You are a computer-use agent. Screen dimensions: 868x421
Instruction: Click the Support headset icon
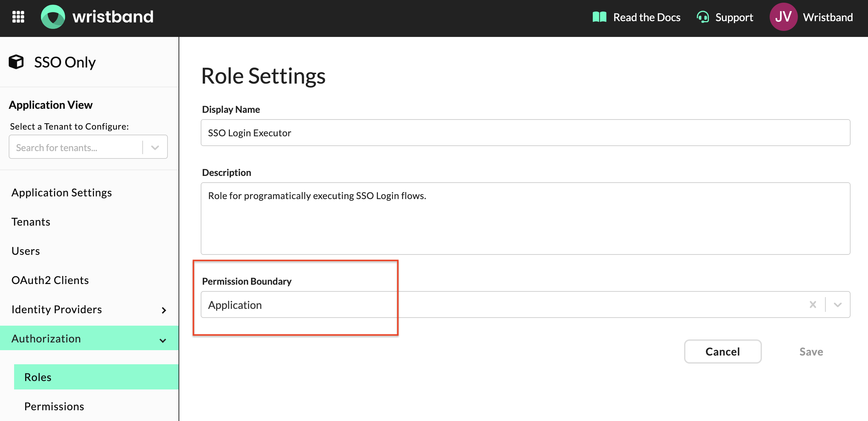703,17
